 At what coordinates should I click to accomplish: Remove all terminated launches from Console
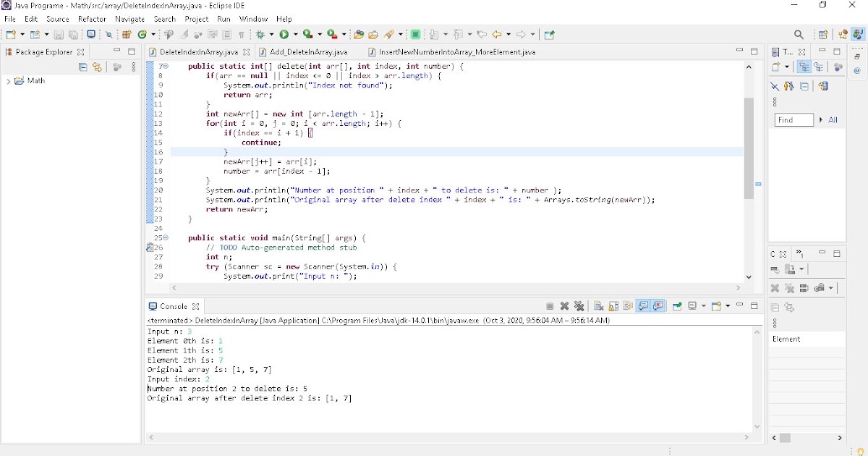pyautogui.click(x=578, y=305)
